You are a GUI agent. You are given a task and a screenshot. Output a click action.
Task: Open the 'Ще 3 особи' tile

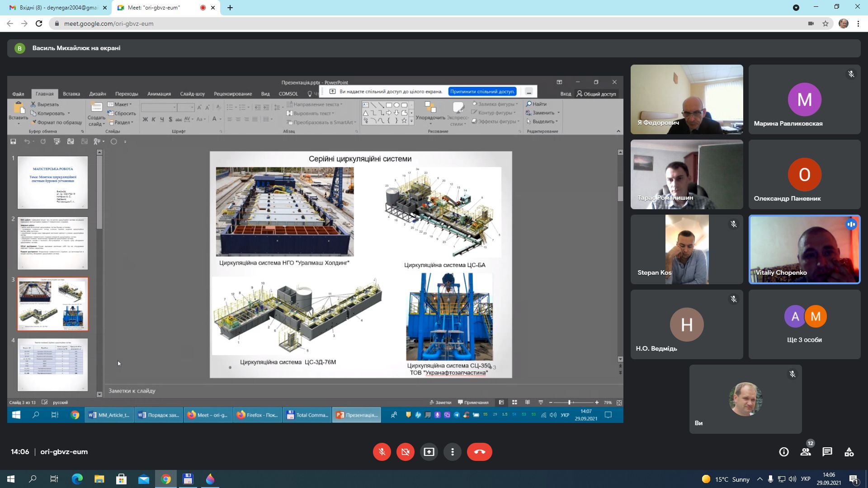(x=804, y=324)
